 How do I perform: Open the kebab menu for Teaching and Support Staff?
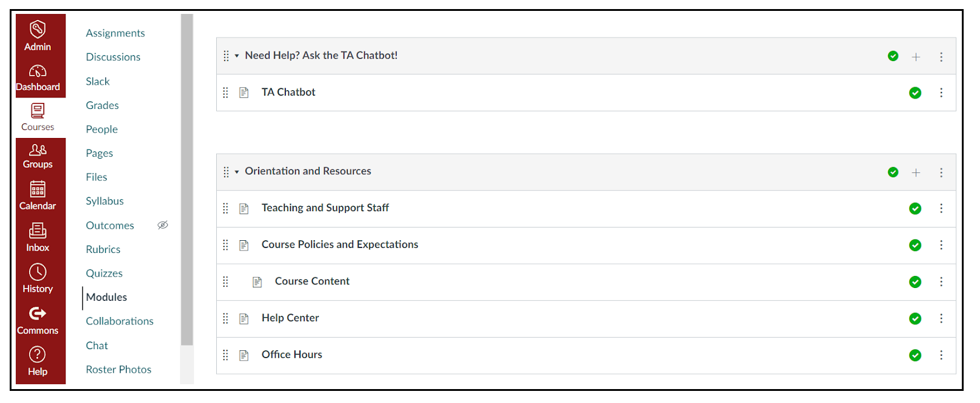point(941,208)
